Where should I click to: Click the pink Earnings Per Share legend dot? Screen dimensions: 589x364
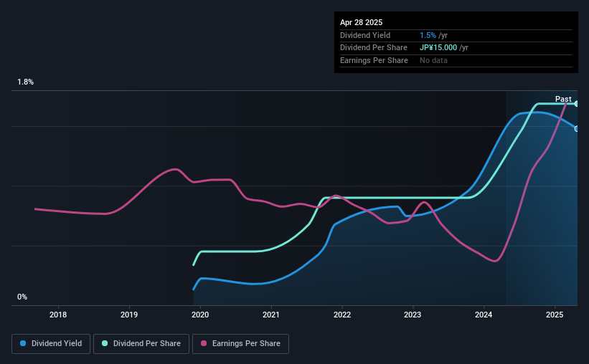click(x=204, y=343)
